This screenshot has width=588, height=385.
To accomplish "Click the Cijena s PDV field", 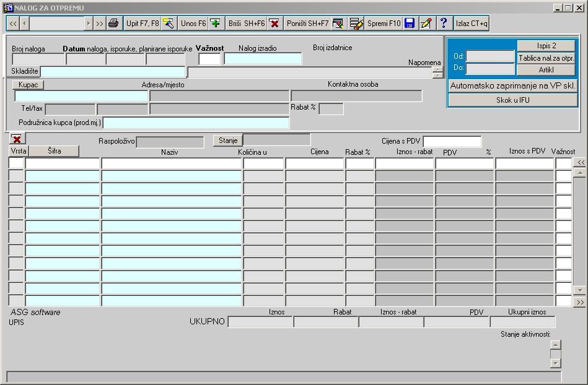I will pyautogui.click(x=452, y=142).
